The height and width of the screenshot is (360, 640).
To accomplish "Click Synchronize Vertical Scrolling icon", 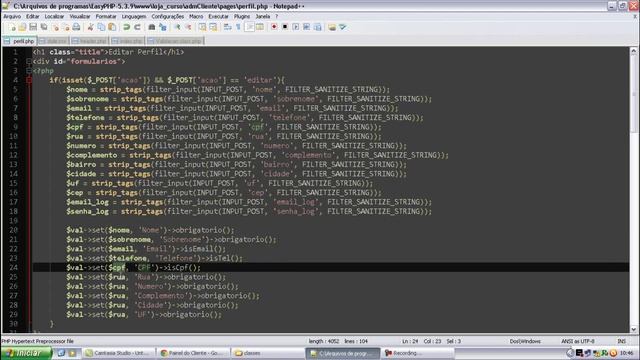I will [202, 27].
